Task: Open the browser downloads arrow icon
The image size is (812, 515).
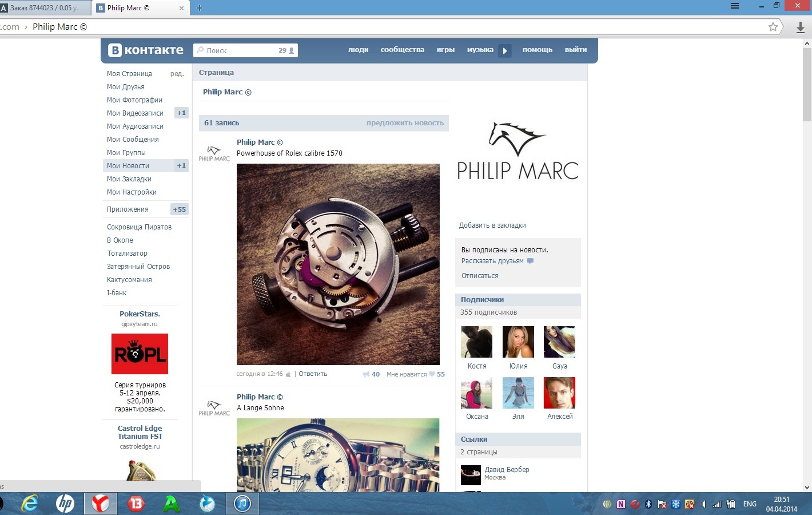Action: [801, 27]
